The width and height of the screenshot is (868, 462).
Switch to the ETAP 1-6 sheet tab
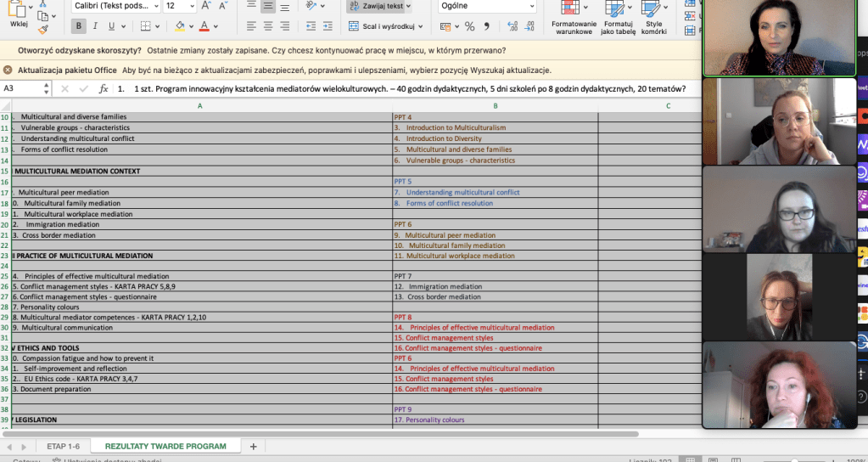coord(64,446)
